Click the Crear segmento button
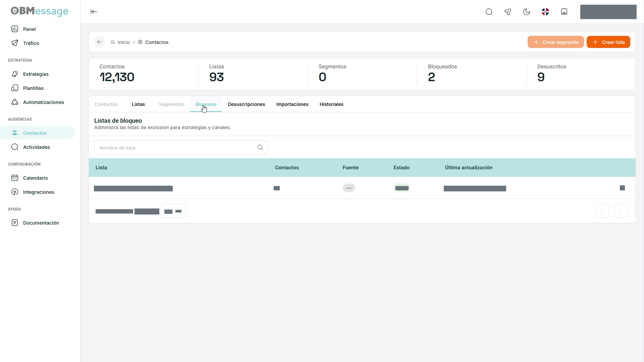Image resolution: width=644 pixels, height=362 pixels. click(x=556, y=42)
